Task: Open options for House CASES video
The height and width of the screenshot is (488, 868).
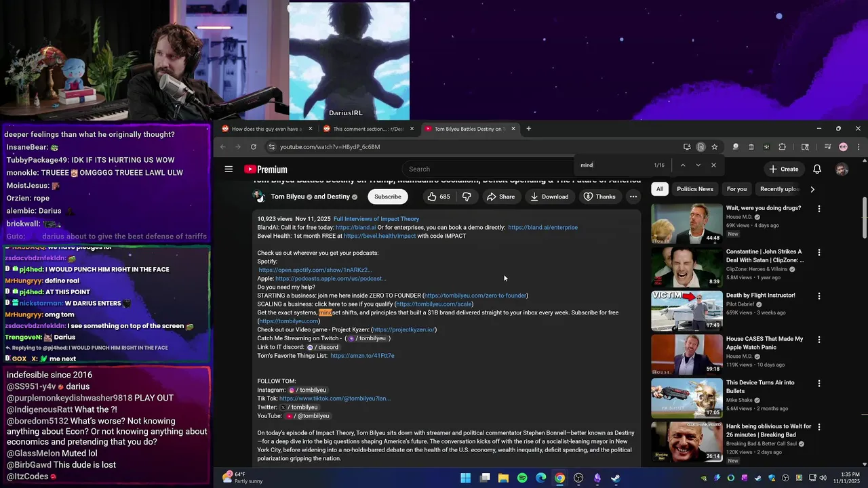Action: (x=818, y=340)
